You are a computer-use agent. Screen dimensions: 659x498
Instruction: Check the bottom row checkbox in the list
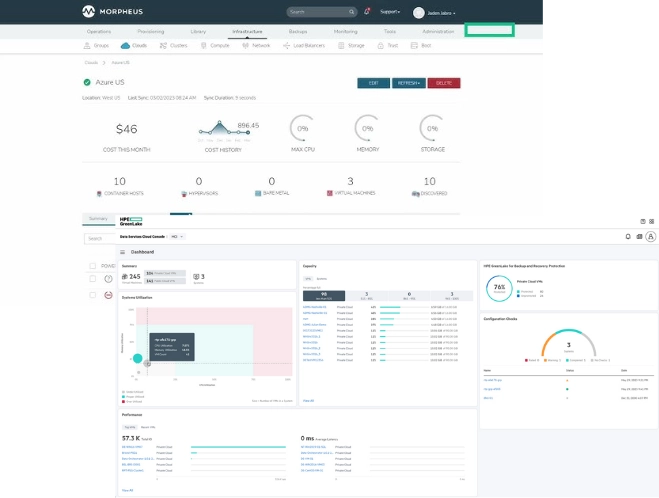[x=93, y=295]
